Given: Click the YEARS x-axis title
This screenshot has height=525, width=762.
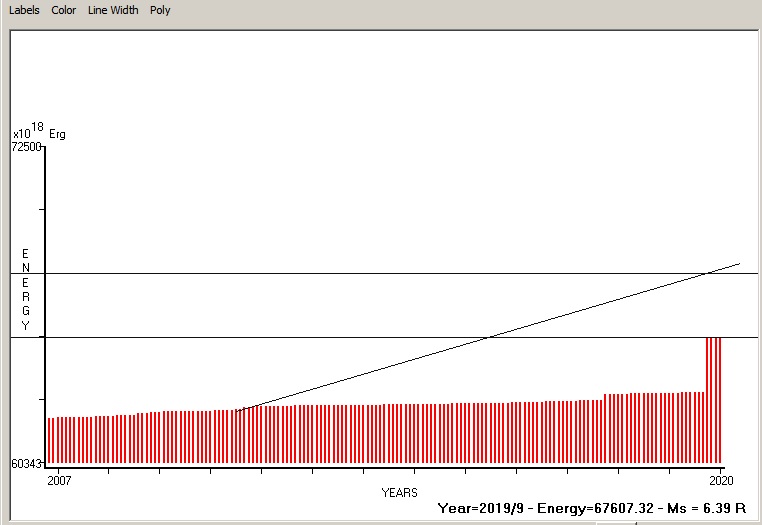Looking at the screenshot, I should pyautogui.click(x=399, y=493).
